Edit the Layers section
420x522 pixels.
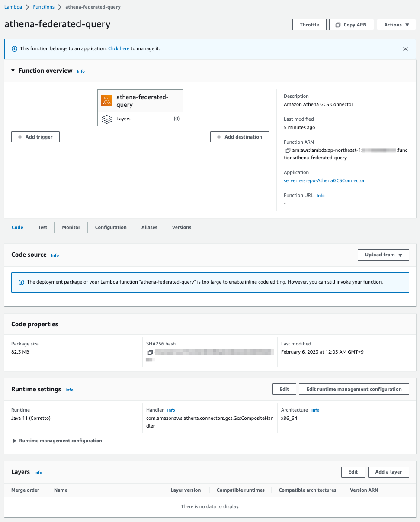pos(353,472)
